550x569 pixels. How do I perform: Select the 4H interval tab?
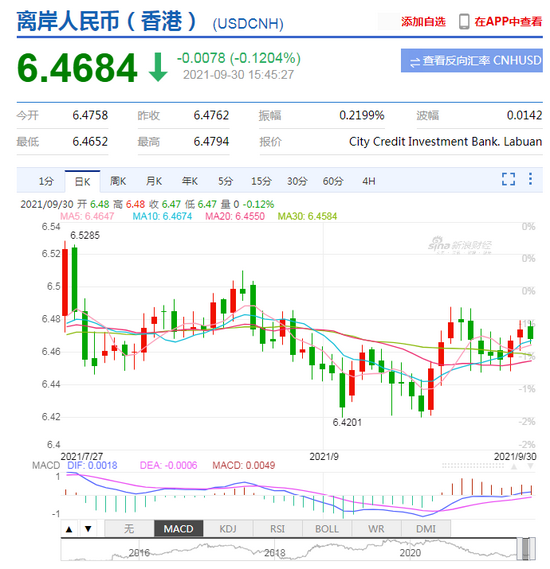pos(369,181)
